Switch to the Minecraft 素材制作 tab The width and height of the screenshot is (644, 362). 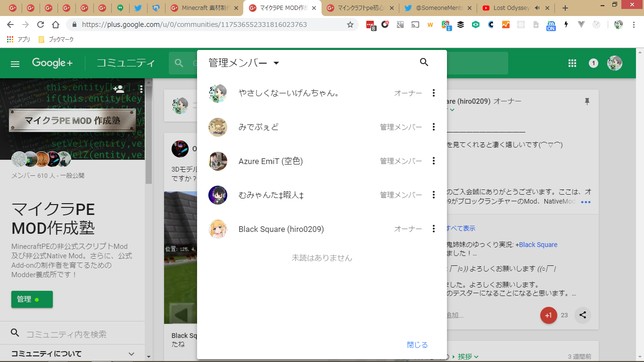click(x=202, y=8)
